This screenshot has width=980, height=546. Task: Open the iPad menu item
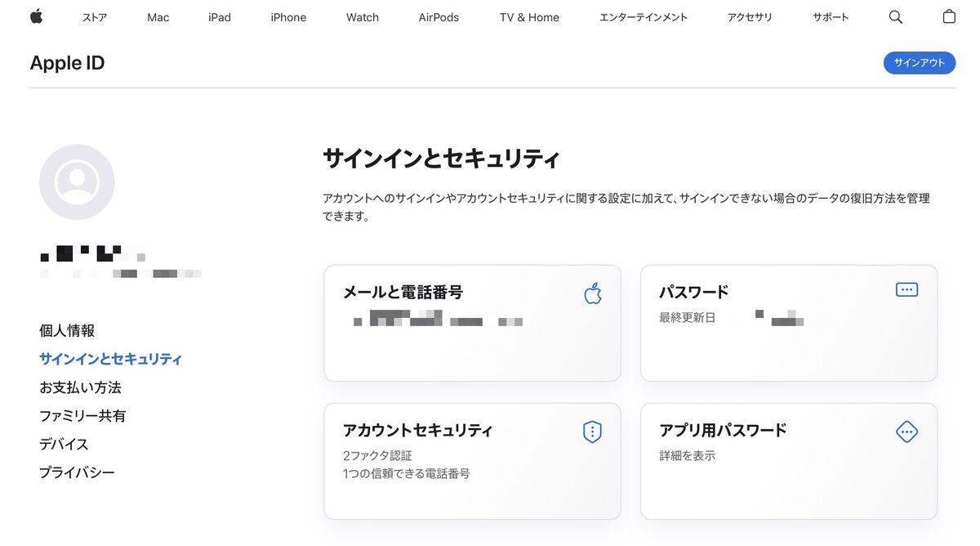[x=220, y=17]
